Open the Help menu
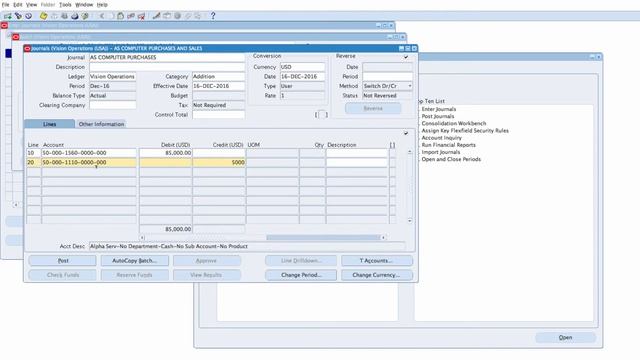The width and height of the screenshot is (640, 360). click(102, 4)
